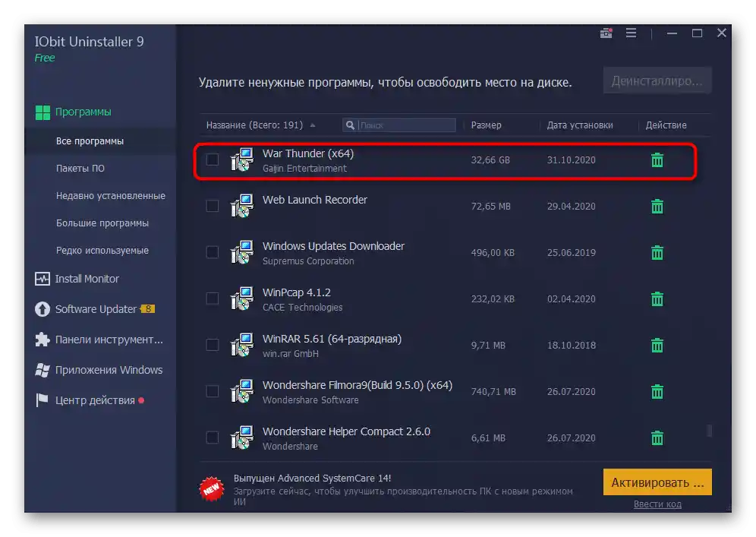
Task: Focus the Поиск search field
Action: pos(399,125)
